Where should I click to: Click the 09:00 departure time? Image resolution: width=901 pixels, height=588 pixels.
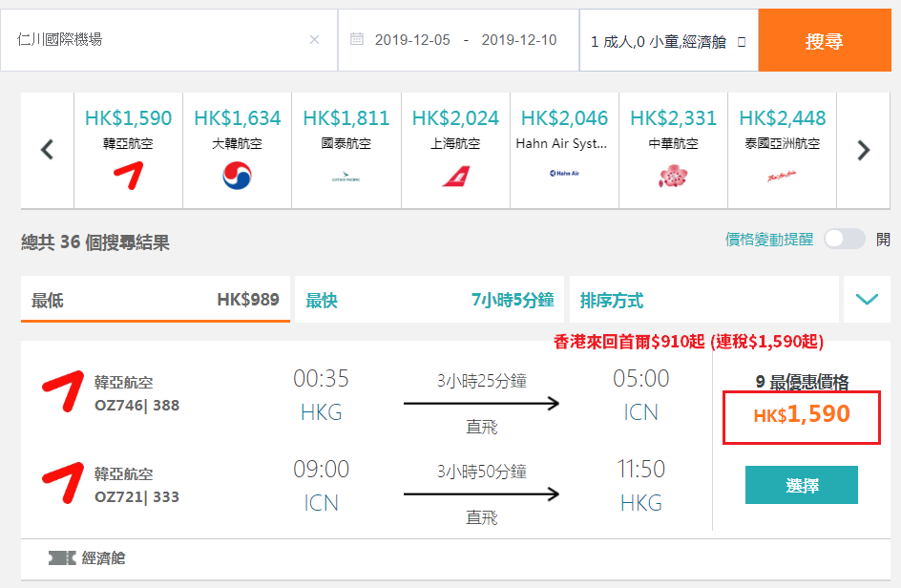point(322,470)
